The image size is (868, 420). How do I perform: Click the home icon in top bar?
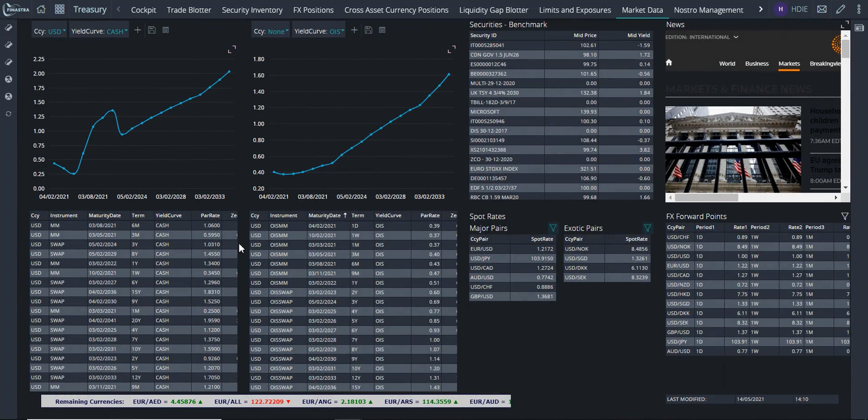(x=41, y=9)
